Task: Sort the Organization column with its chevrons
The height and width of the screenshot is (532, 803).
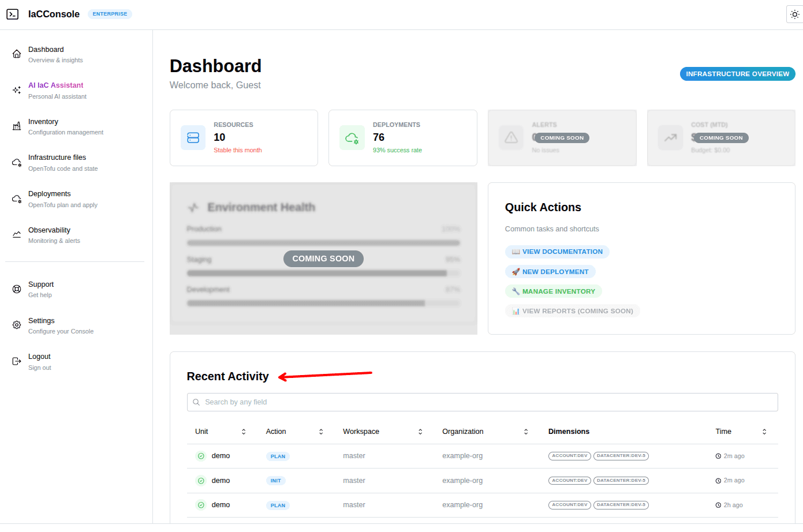Action: 526,431
